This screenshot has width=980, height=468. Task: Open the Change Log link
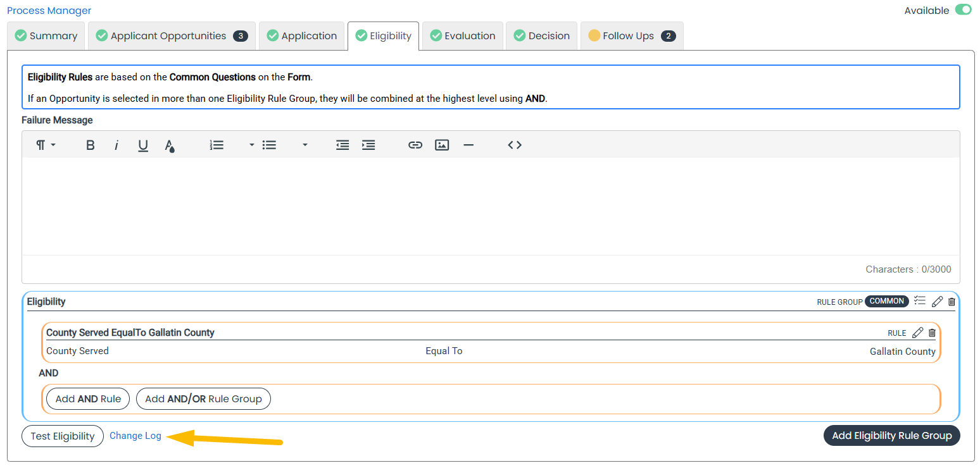click(135, 436)
